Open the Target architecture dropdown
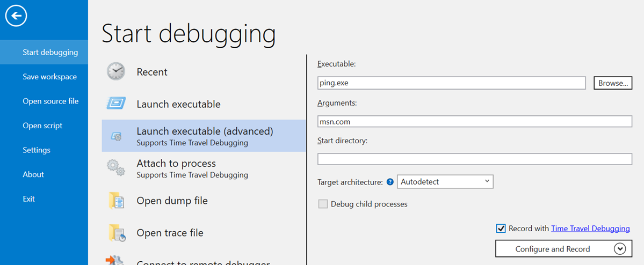 445,182
